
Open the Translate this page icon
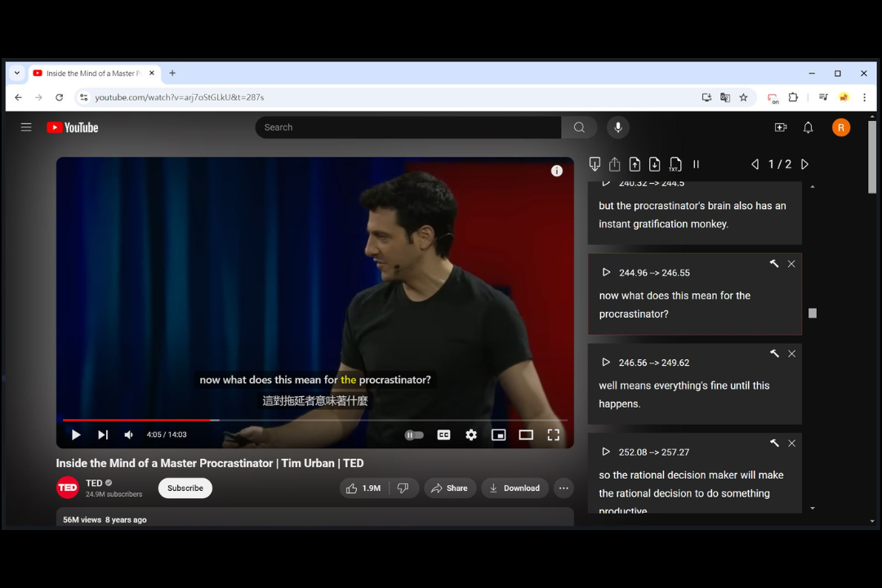click(725, 97)
